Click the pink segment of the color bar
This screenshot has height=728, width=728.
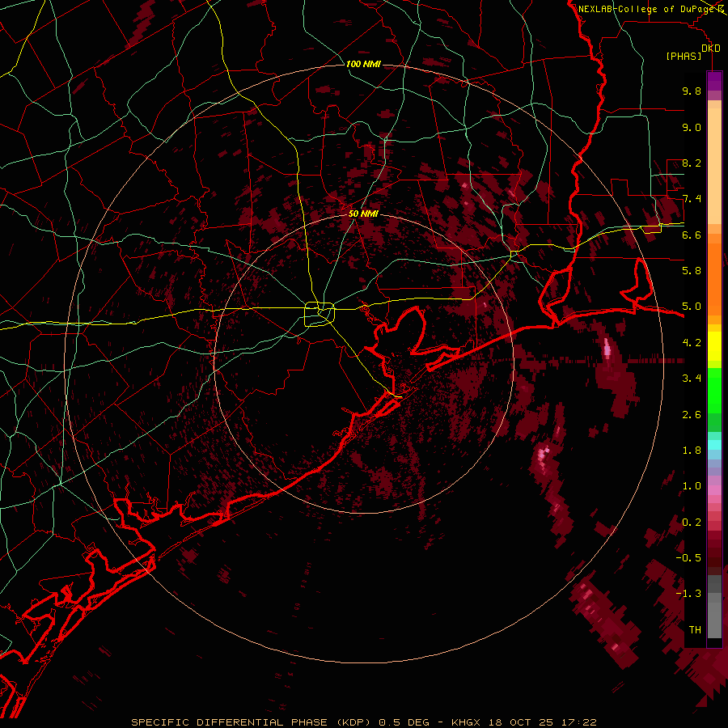[714, 490]
